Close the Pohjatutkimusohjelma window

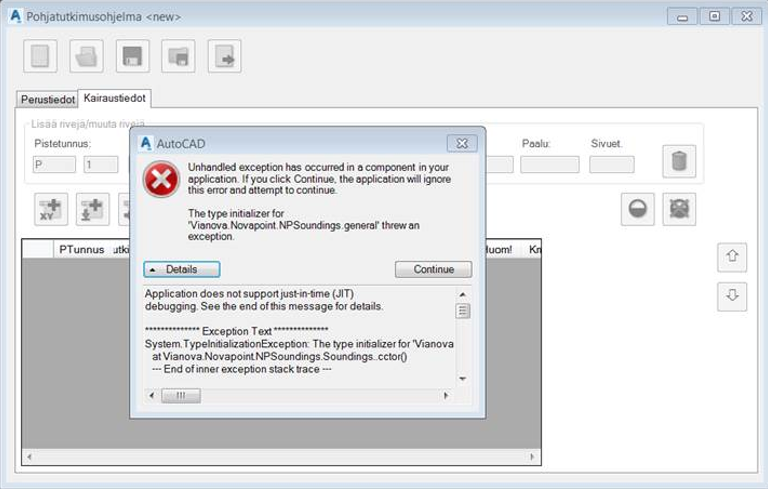click(x=746, y=16)
